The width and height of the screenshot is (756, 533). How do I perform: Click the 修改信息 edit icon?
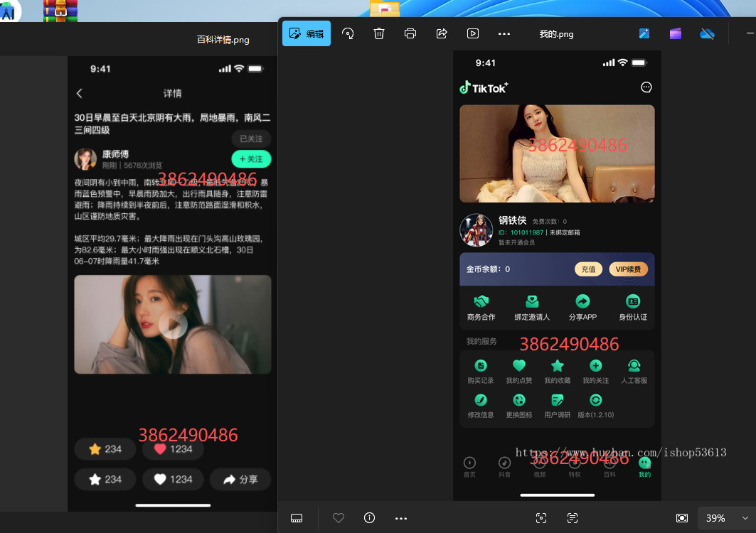click(481, 400)
